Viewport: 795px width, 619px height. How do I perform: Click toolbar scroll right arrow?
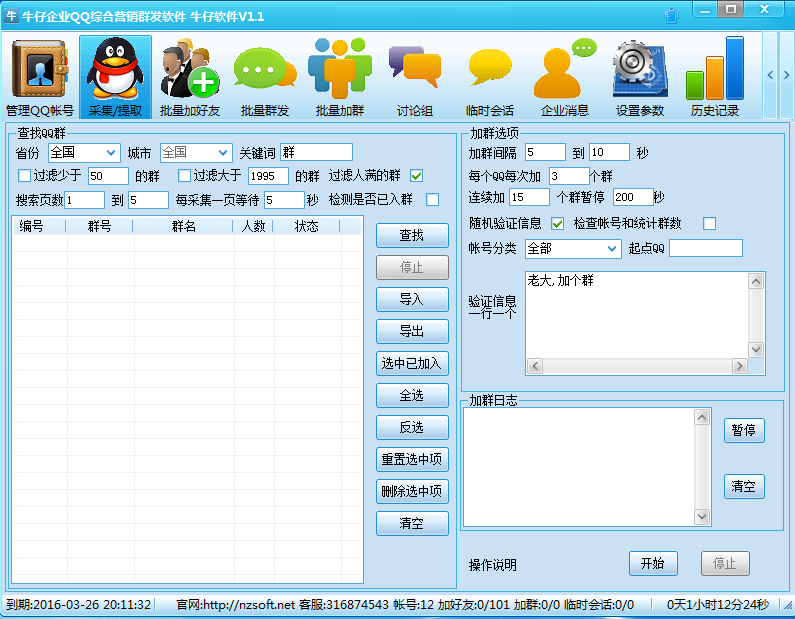pyautogui.click(x=786, y=75)
